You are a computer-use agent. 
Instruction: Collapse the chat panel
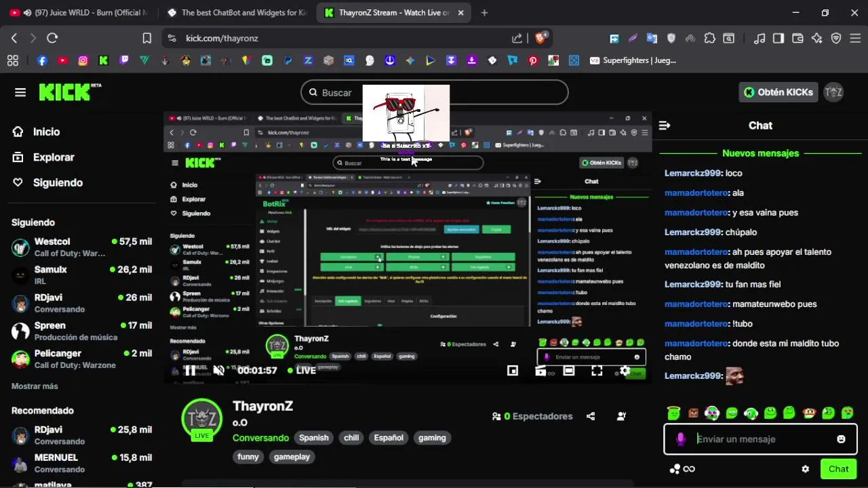coord(665,125)
